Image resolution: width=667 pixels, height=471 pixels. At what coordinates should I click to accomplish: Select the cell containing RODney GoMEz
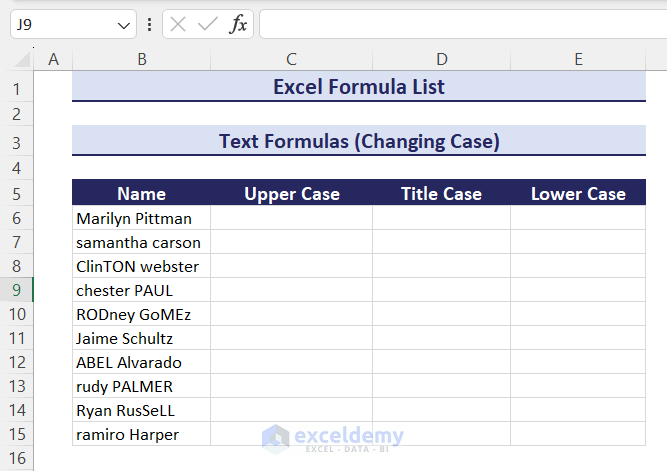pos(141,314)
